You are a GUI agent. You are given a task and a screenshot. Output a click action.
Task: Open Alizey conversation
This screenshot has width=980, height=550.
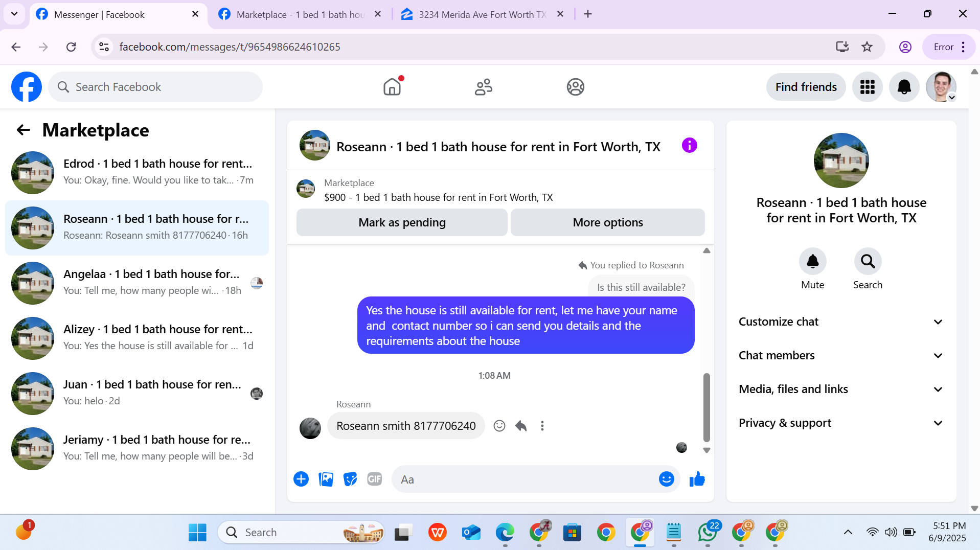tap(137, 338)
